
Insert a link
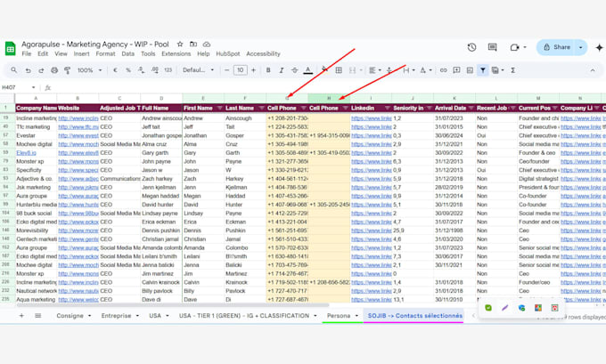(x=443, y=70)
